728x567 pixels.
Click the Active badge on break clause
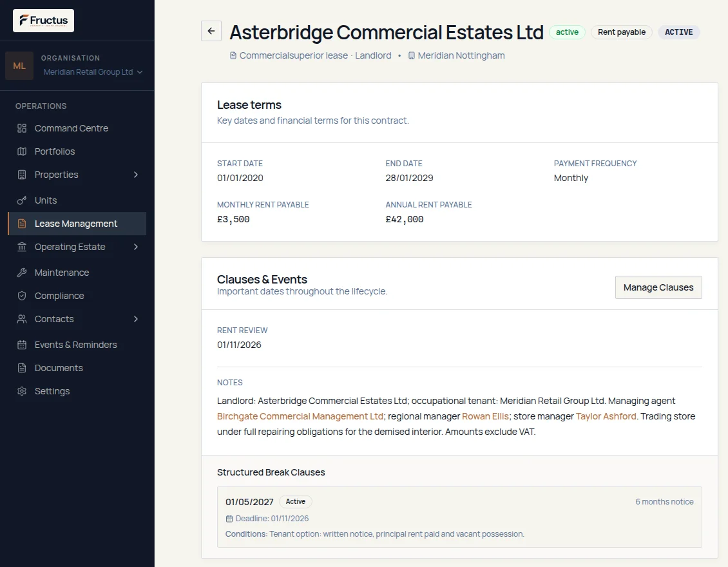[295, 501]
